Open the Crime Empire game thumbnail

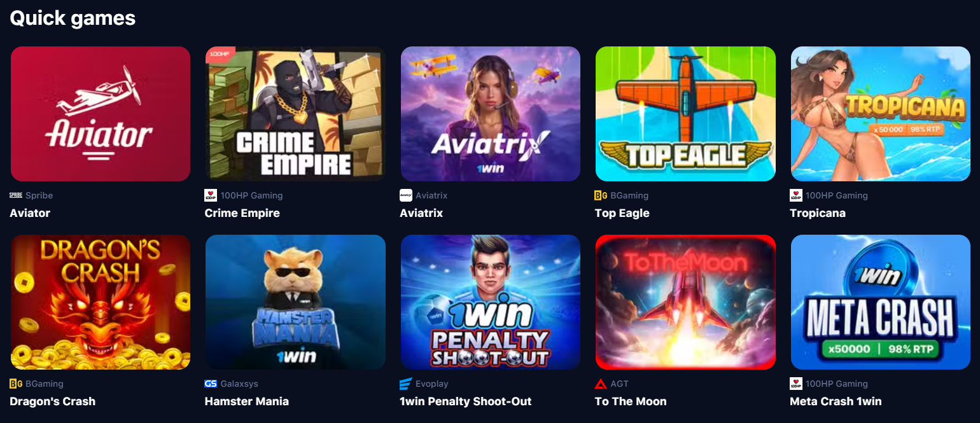pos(295,114)
